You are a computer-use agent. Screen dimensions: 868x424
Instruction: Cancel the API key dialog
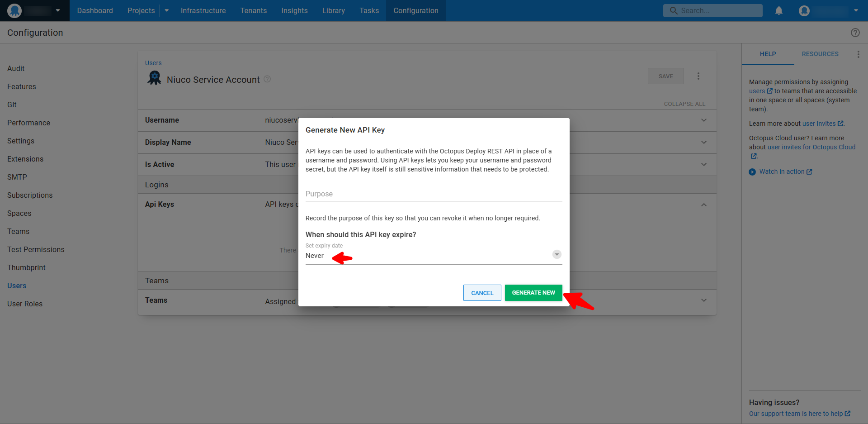click(x=482, y=293)
